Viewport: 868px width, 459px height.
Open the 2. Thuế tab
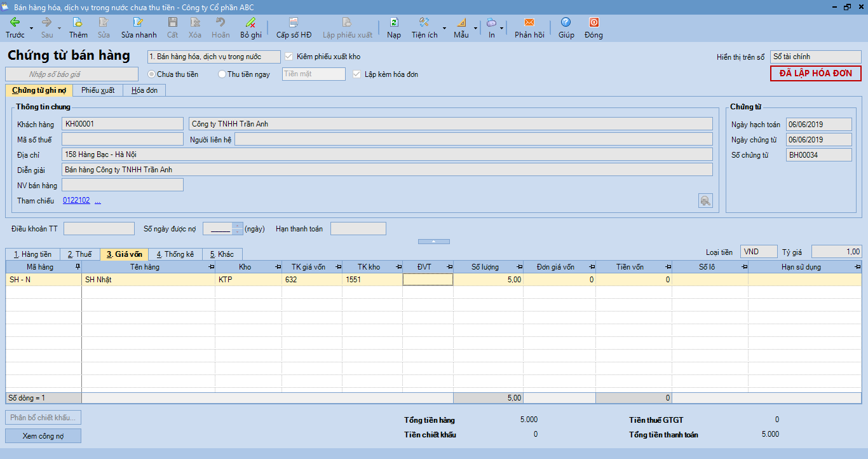click(x=79, y=254)
